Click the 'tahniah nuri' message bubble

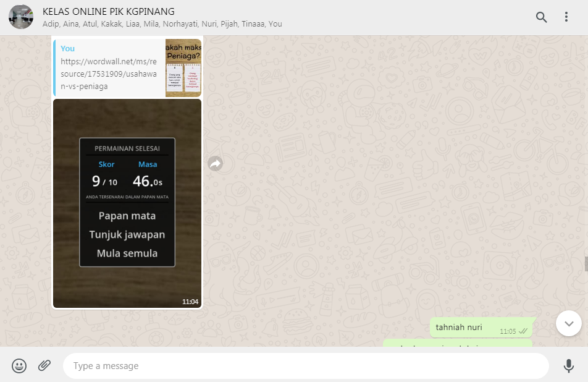click(x=459, y=328)
